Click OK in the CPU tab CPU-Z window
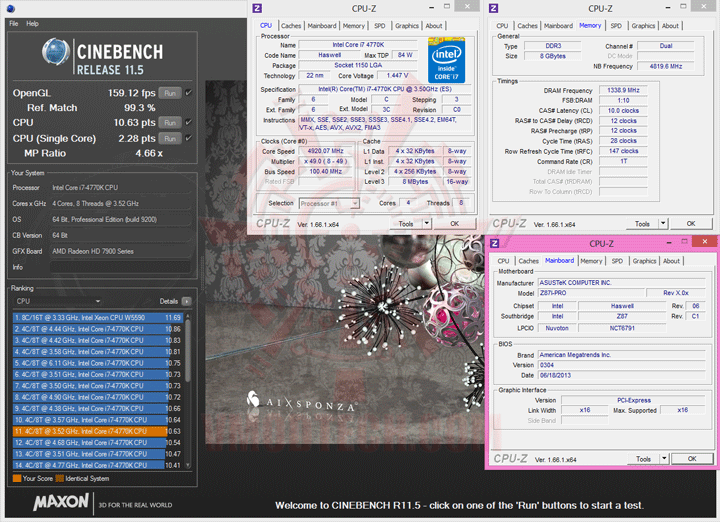The image size is (720, 522). [x=455, y=224]
